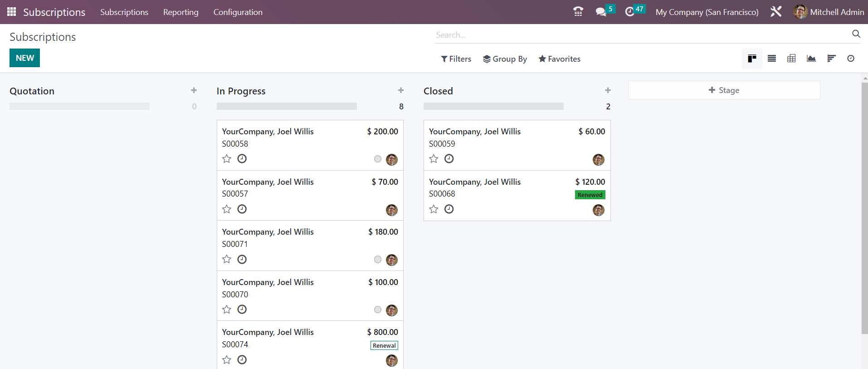Open activity clock on S00059 card
Viewport: 868px width, 369px height.
[x=449, y=159]
